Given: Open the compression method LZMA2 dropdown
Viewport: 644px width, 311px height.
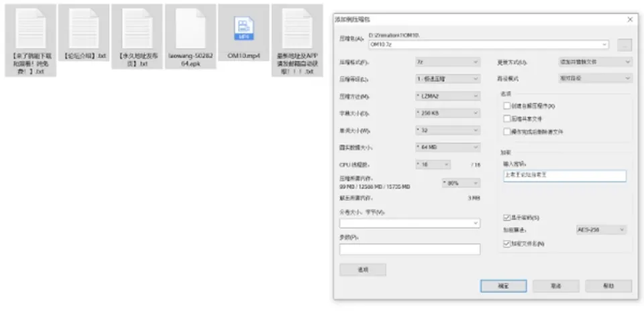Looking at the screenshot, I should [x=447, y=96].
